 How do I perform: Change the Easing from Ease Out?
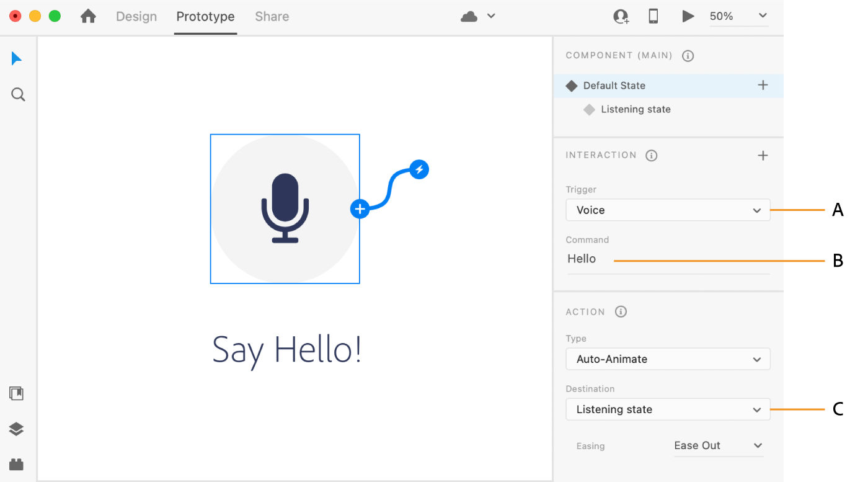click(717, 445)
